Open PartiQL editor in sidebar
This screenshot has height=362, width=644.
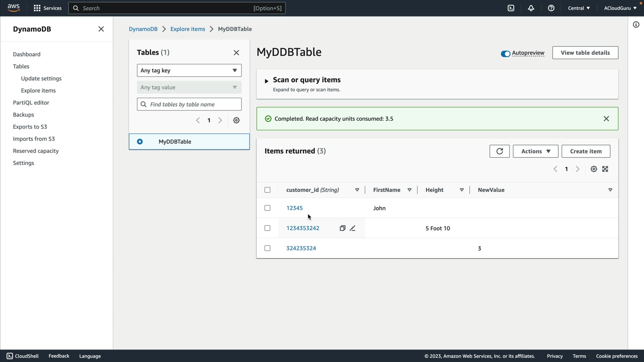31,103
